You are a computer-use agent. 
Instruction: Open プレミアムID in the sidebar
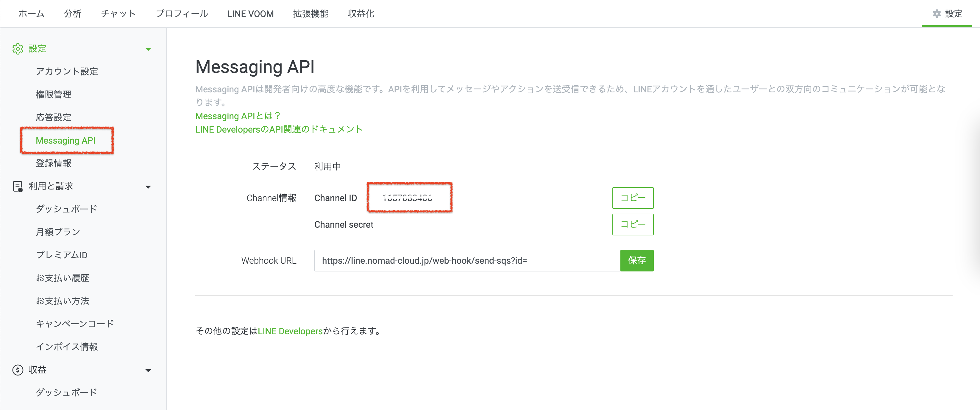pos(62,255)
